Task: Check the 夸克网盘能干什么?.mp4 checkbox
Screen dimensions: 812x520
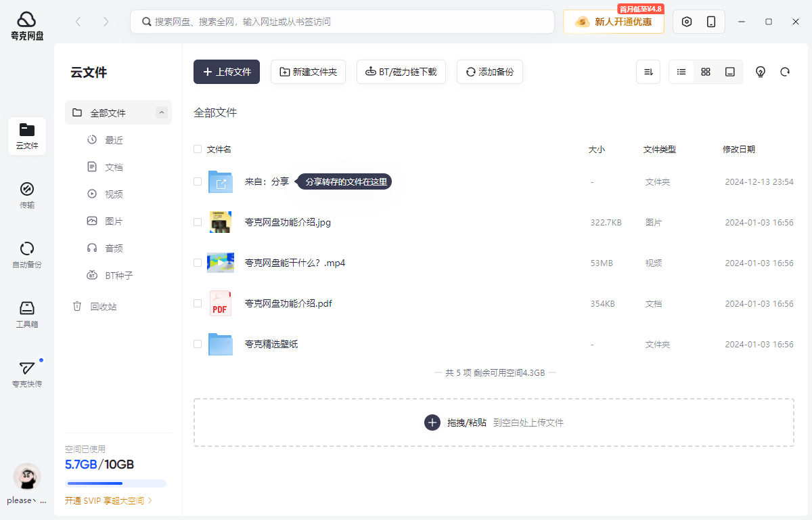Action: pyautogui.click(x=198, y=263)
